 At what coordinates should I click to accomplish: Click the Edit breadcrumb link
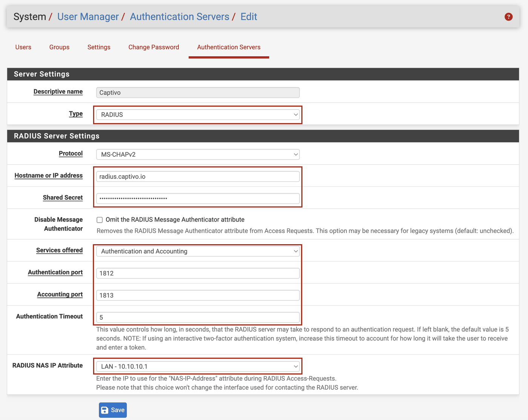(x=249, y=17)
